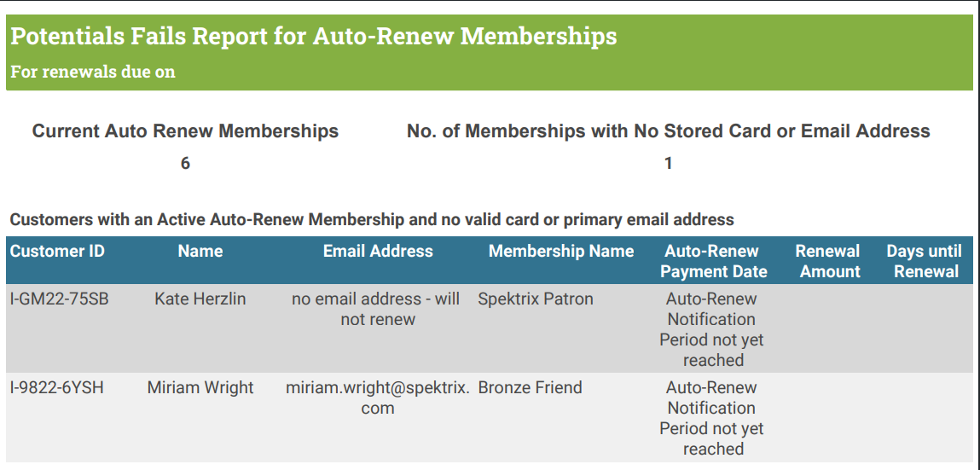
Task: Click the Email Address column header
Action: tap(378, 252)
